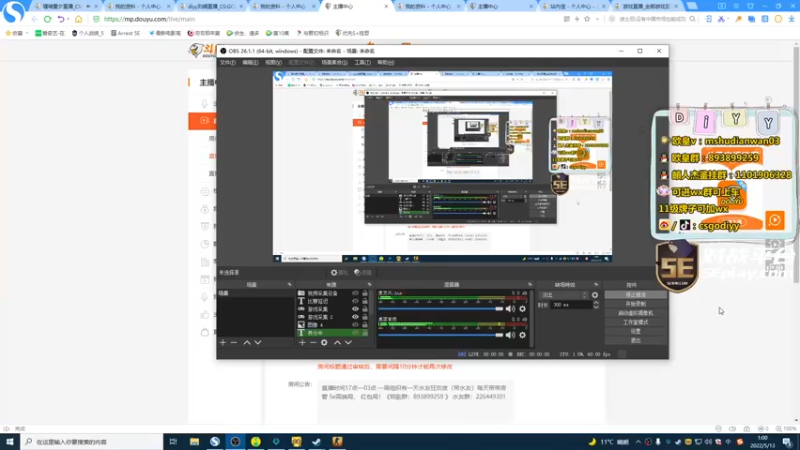Click browser undo-close-tab icon
Screen dimensions: 800x450
[x=61, y=19]
